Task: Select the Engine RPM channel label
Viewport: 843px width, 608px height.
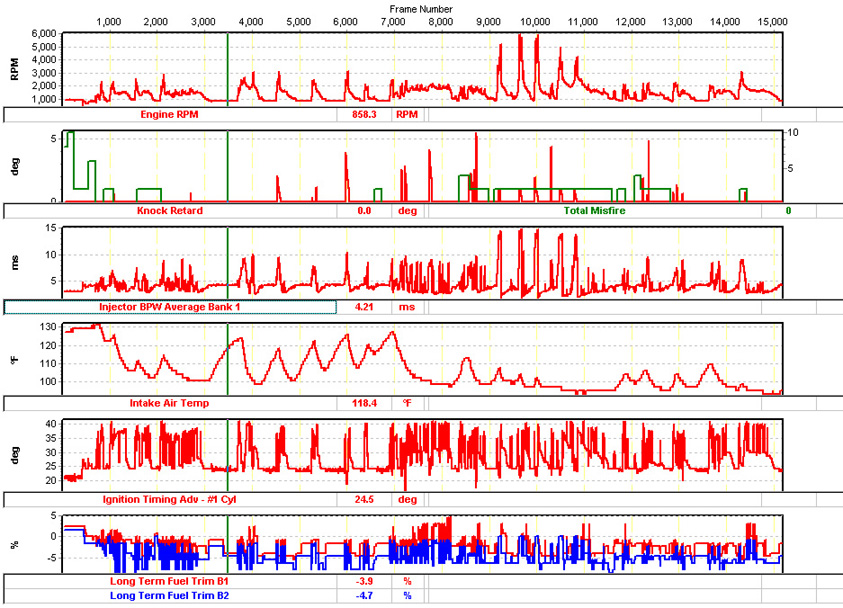Action: tap(170, 115)
